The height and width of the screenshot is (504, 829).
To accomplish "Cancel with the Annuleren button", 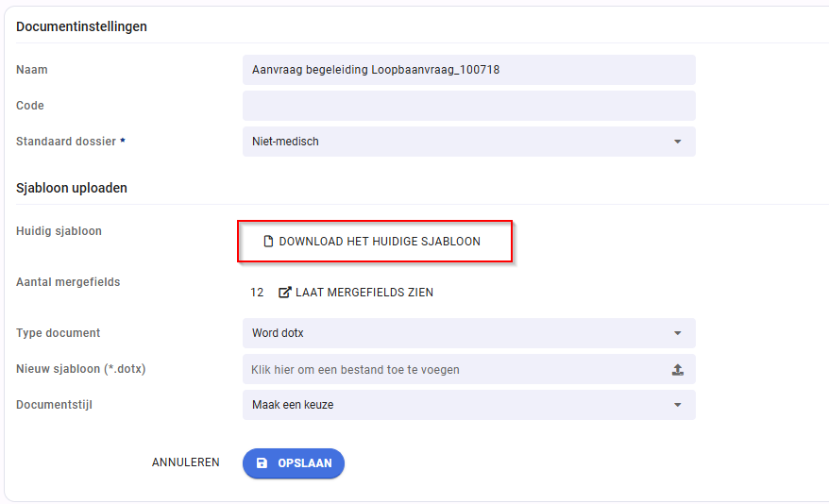I will [186, 462].
